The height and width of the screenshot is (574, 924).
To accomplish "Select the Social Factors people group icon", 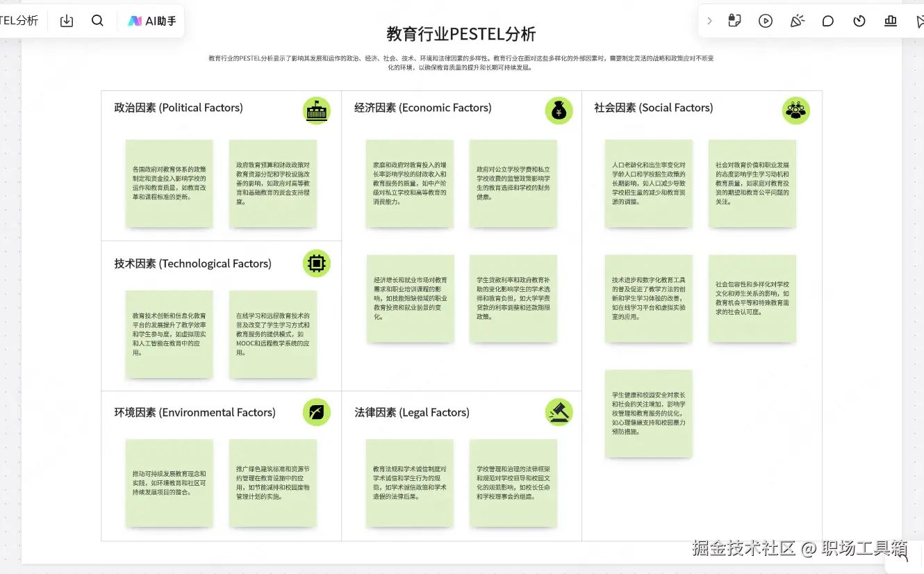I will [796, 111].
